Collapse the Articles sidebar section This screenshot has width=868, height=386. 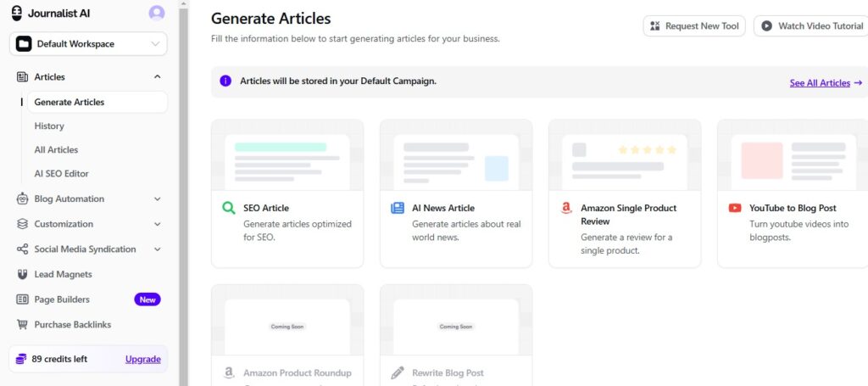(x=157, y=77)
